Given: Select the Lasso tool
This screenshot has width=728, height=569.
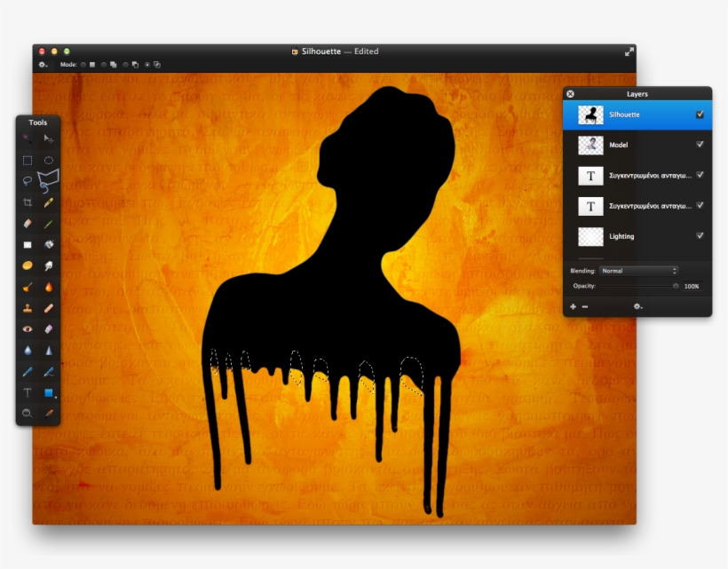Looking at the screenshot, I should pos(27,181).
